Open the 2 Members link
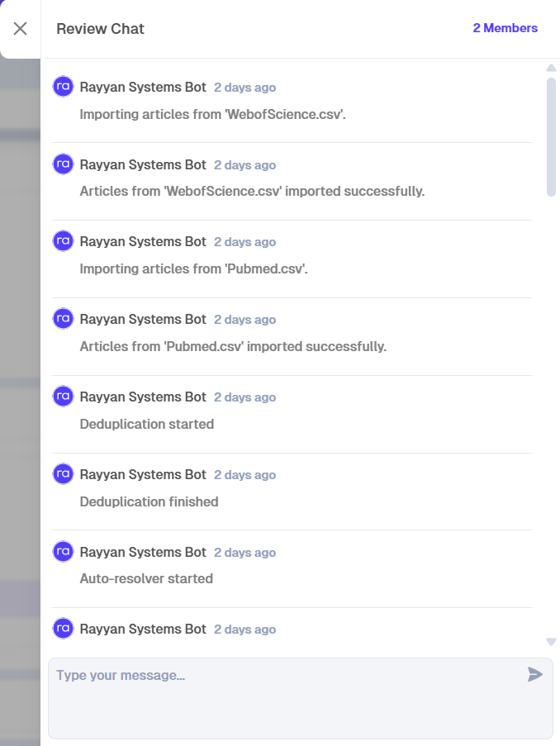 pyautogui.click(x=505, y=28)
